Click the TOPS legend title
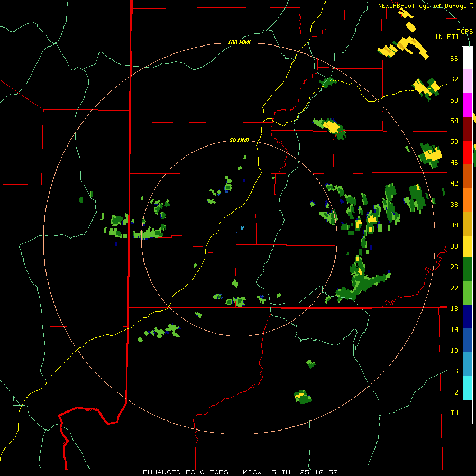 (465, 31)
